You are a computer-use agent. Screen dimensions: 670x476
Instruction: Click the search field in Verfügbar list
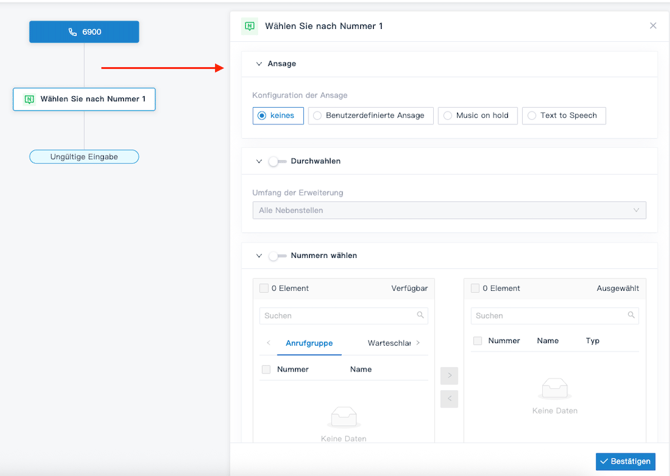pyautogui.click(x=338, y=315)
